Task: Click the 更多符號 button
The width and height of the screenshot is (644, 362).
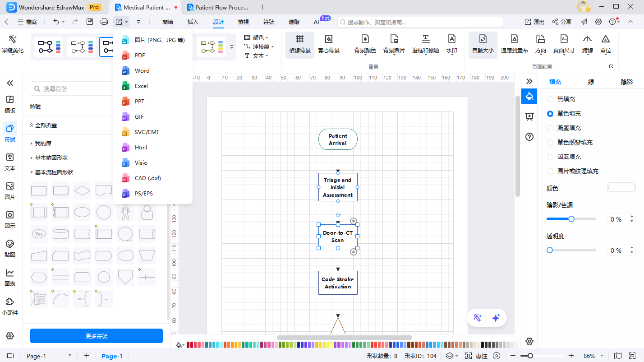Action: pos(97,336)
